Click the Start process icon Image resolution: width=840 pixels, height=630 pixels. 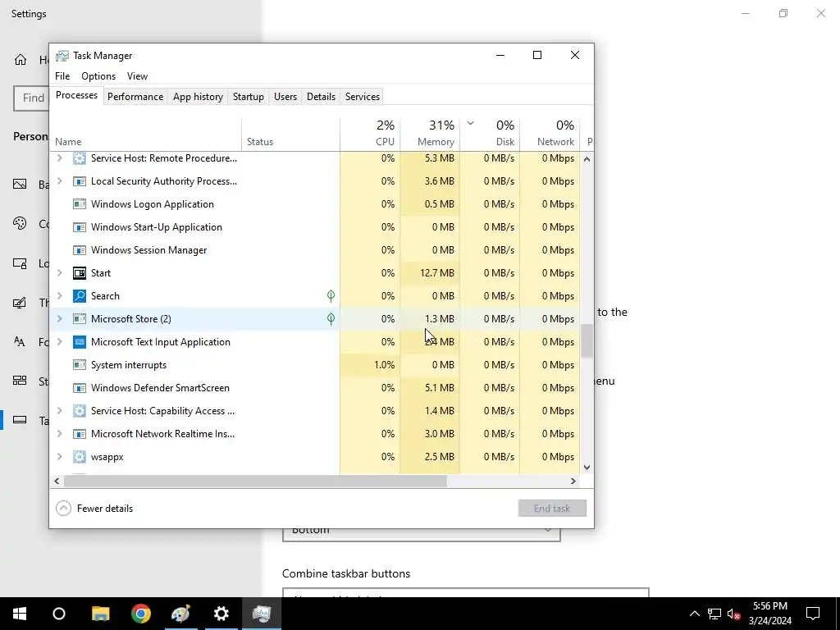pyautogui.click(x=80, y=273)
